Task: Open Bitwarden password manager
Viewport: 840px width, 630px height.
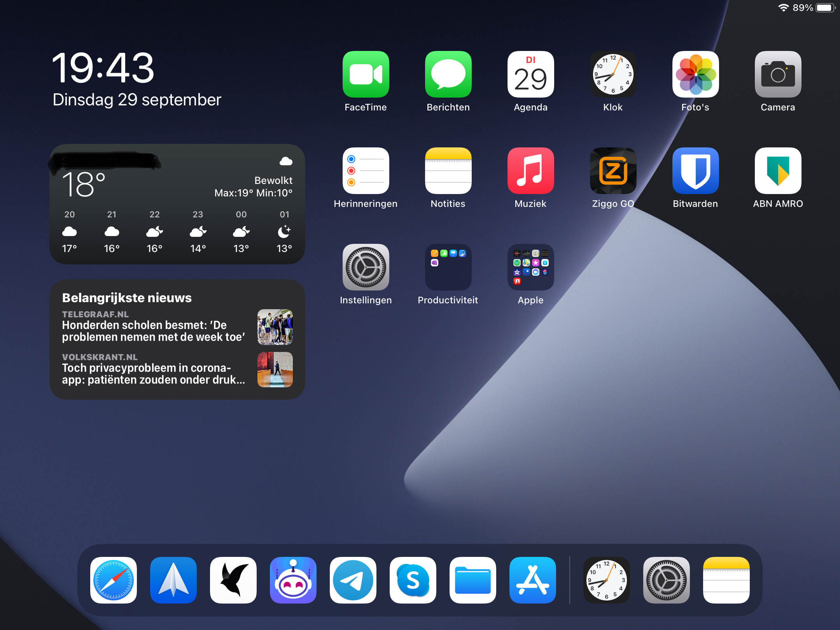Action: click(695, 171)
